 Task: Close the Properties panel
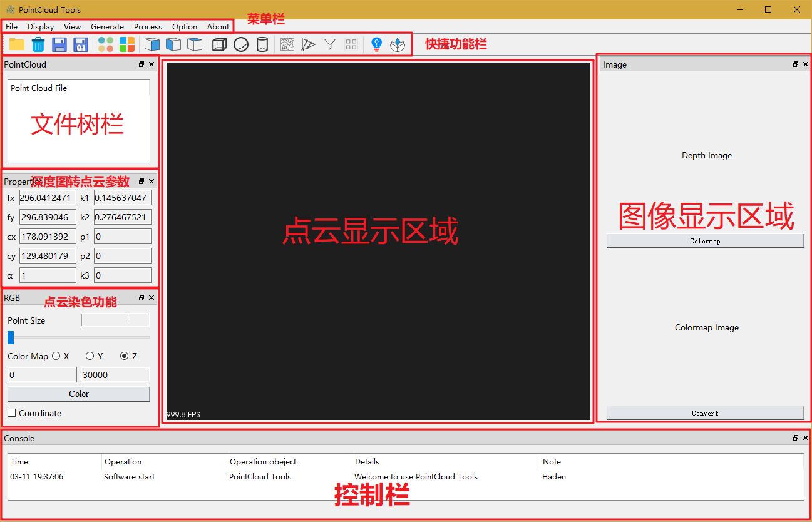pos(152,181)
